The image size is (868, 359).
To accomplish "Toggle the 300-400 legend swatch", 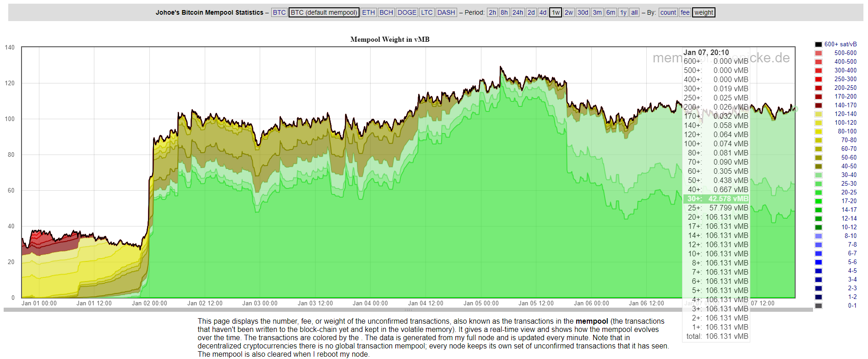I will tap(818, 71).
